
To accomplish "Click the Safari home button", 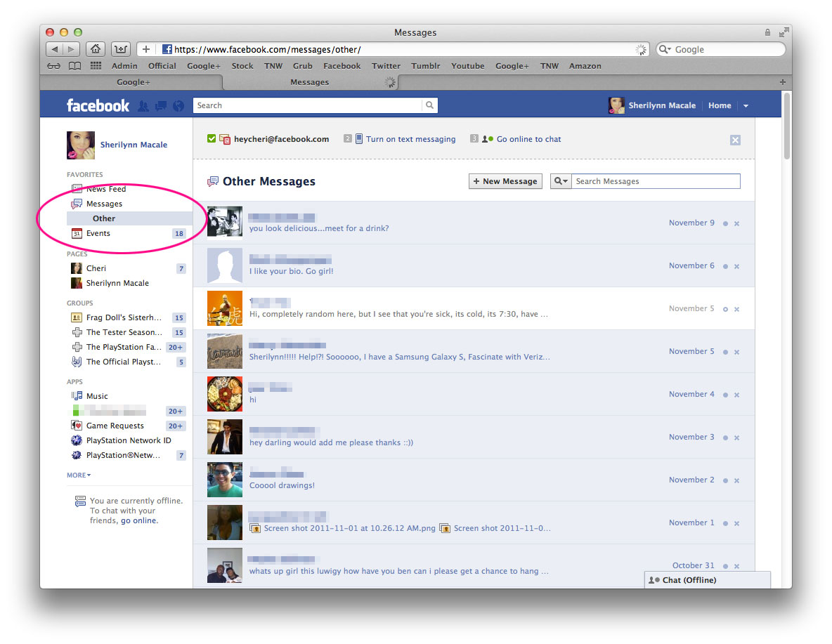I will 96,49.
